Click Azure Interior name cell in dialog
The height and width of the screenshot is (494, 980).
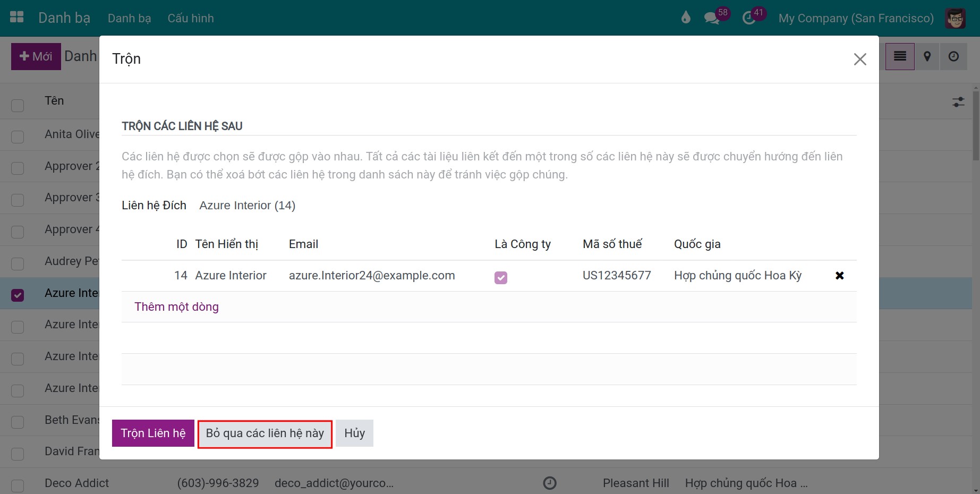[x=231, y=275]
